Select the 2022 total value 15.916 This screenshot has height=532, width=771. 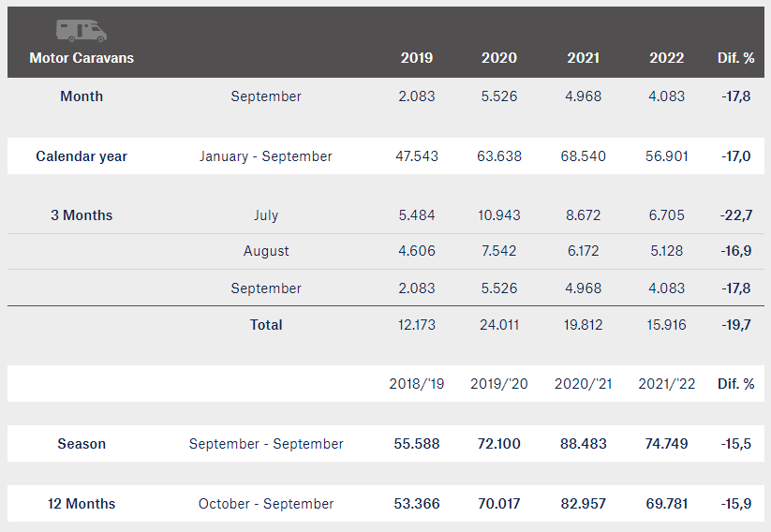666,325
